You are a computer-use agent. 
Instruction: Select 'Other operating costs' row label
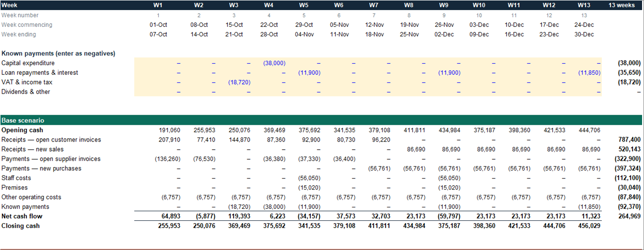tap(31, 197)
